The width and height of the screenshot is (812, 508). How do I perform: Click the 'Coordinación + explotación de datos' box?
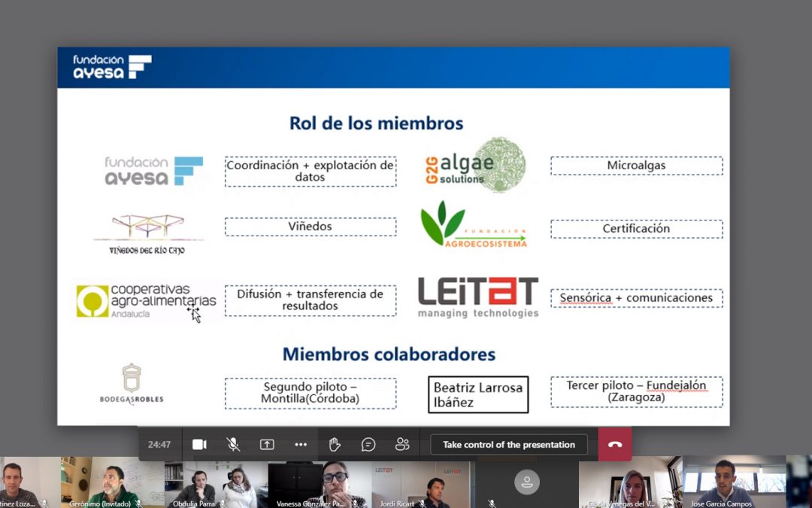[x=311, y=172]
